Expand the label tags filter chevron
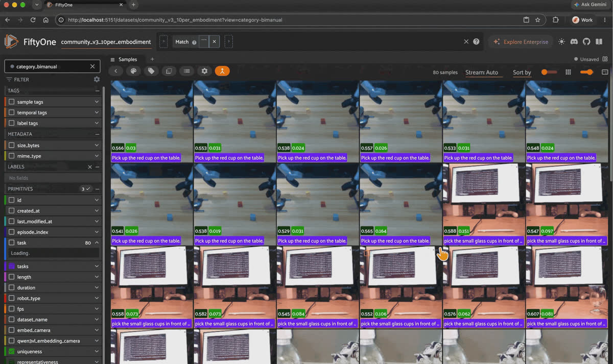Viewport: 613px width, 364px height. (x=97, y=124)
